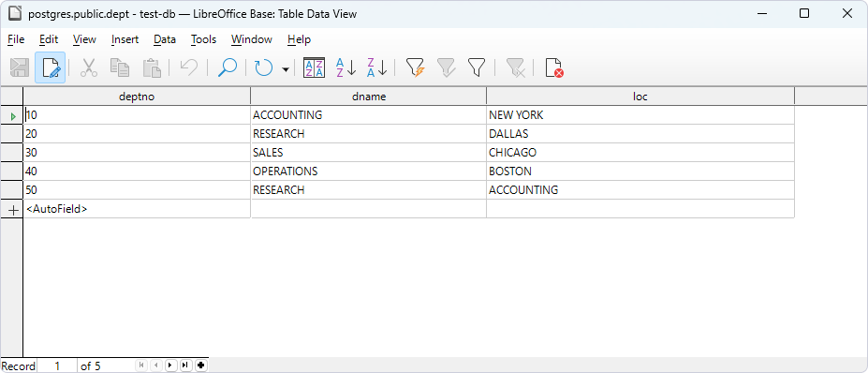Go to next record navigation button
The width and height of the screenshot is (868, 373).
(x=170, y=366)
